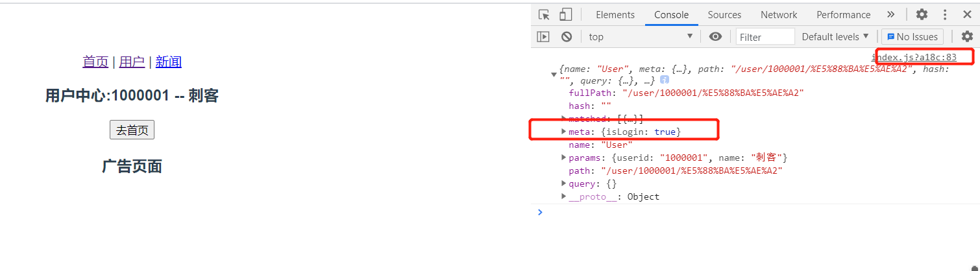Open the console settings gear icon

pyautogui.click(x=967, y=37)
